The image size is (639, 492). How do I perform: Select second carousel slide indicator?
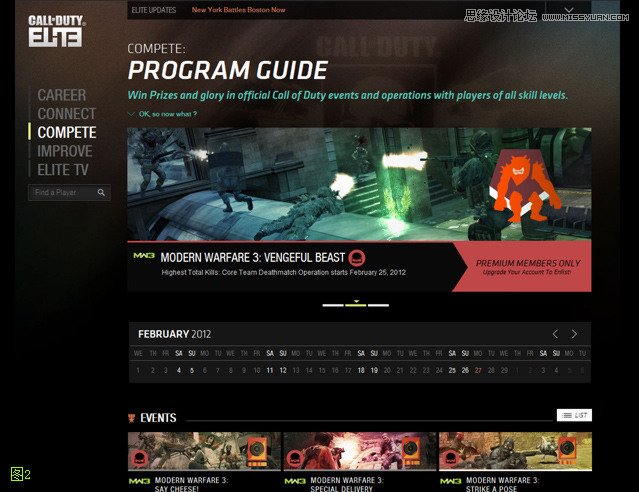(x=355, y=304)
